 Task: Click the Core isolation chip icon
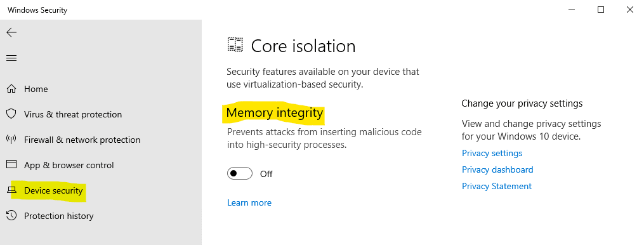click(x=235, y=44)
